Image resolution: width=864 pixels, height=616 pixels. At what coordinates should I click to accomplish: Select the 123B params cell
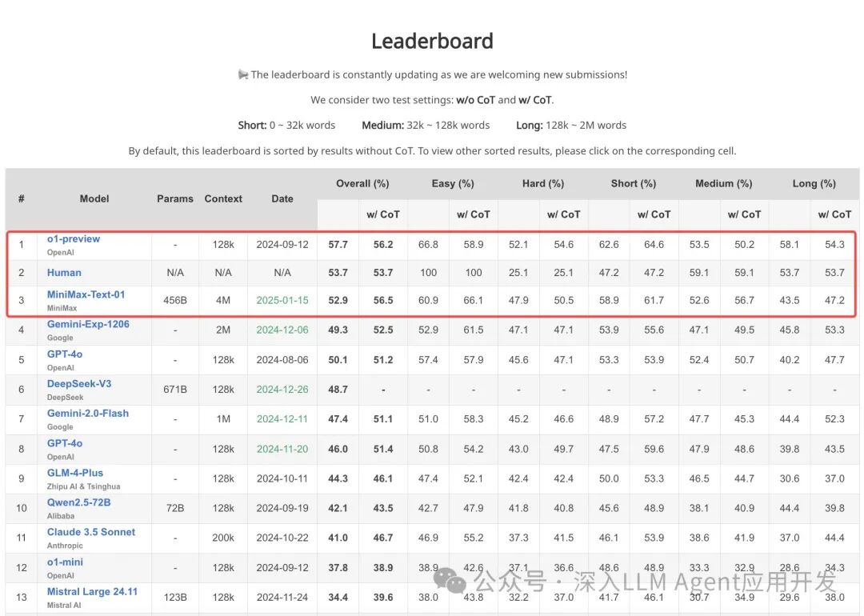175,598
